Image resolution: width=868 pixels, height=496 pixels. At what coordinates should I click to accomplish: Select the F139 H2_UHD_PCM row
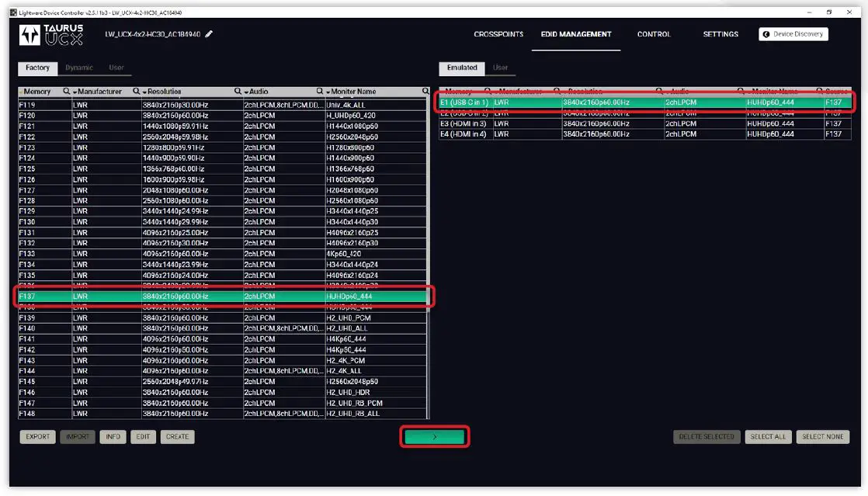coord(223,317)
